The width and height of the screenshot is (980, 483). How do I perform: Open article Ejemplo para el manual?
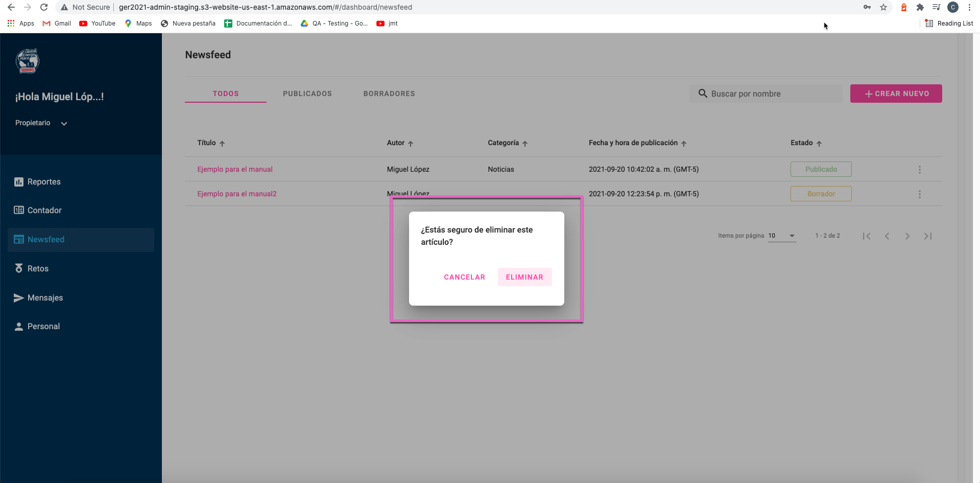pos(235,169)
